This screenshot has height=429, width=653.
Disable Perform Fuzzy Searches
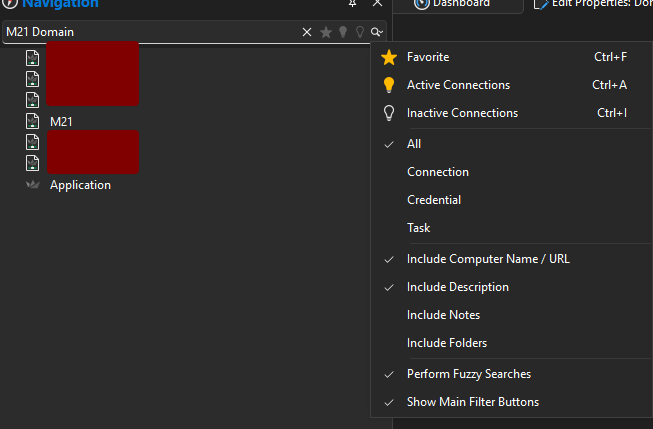469,374
